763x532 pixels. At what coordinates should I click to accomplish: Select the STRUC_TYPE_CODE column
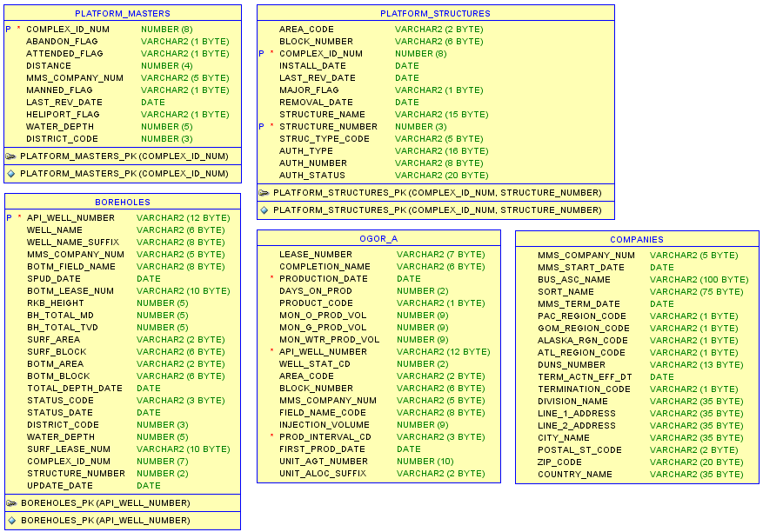coord(325,138)
